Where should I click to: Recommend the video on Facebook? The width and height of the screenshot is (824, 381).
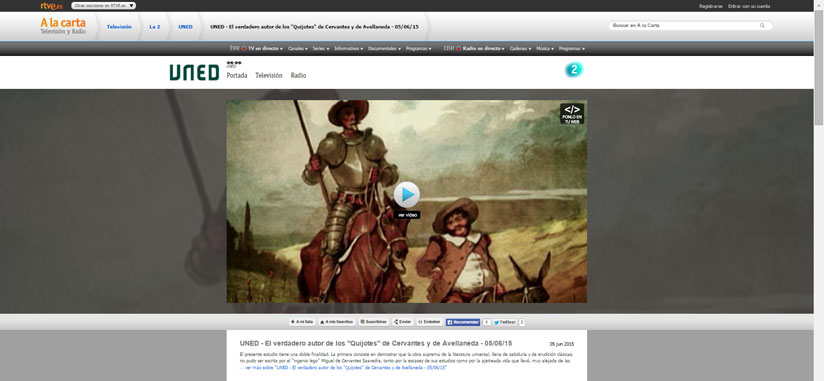point(463,322)
